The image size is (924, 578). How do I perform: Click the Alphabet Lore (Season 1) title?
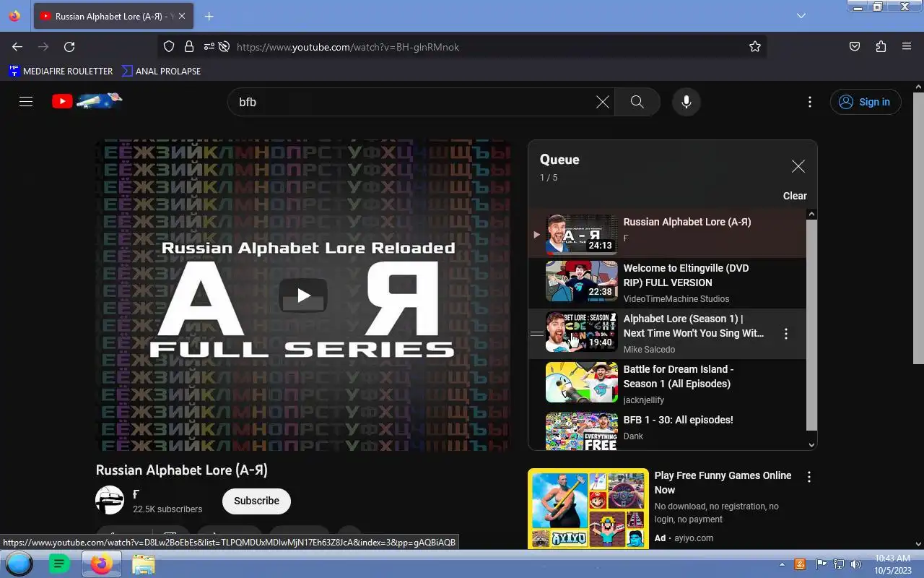coord(694,326)
